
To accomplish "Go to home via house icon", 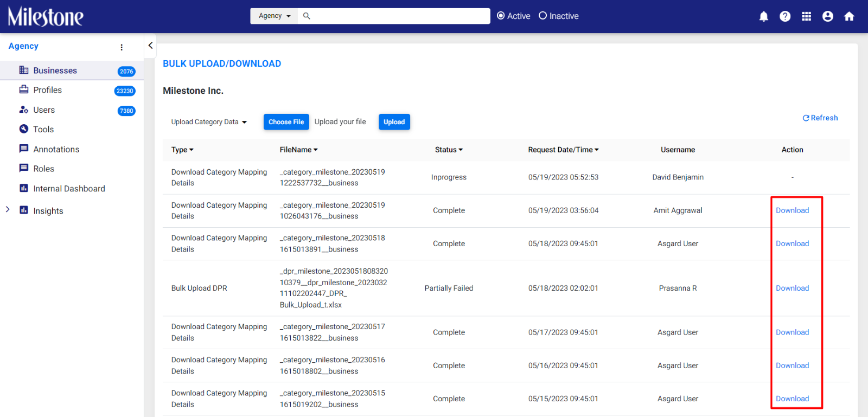I will 850,16.
